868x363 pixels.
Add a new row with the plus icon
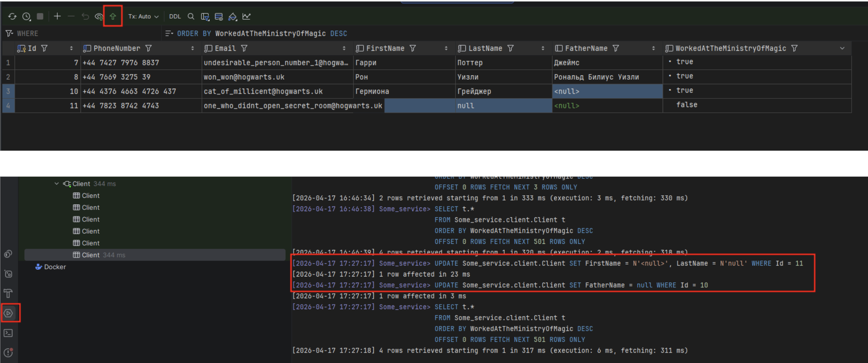tap(57, 16)
